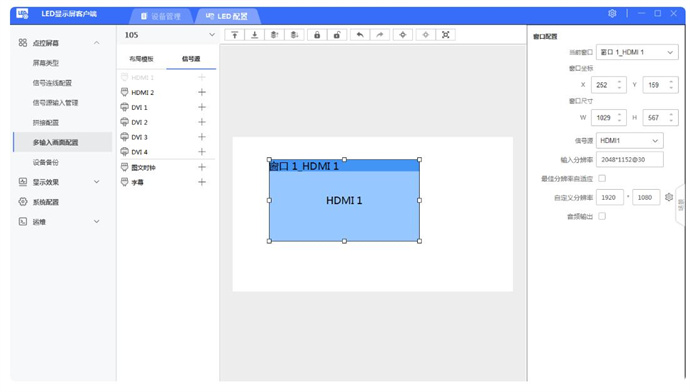Click the Y coordinate stepper arrows
The image size is (690, 392).
[671, 84]
